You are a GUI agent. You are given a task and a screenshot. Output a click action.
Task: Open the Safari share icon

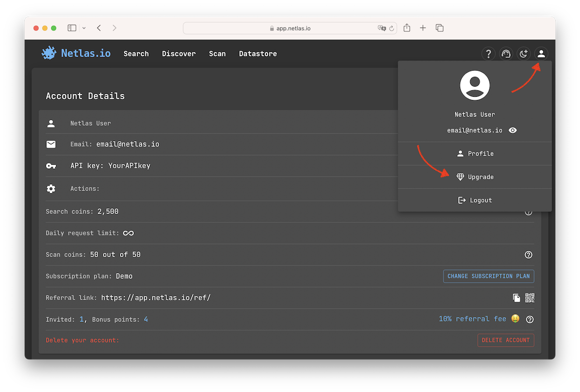coord(407,28)
